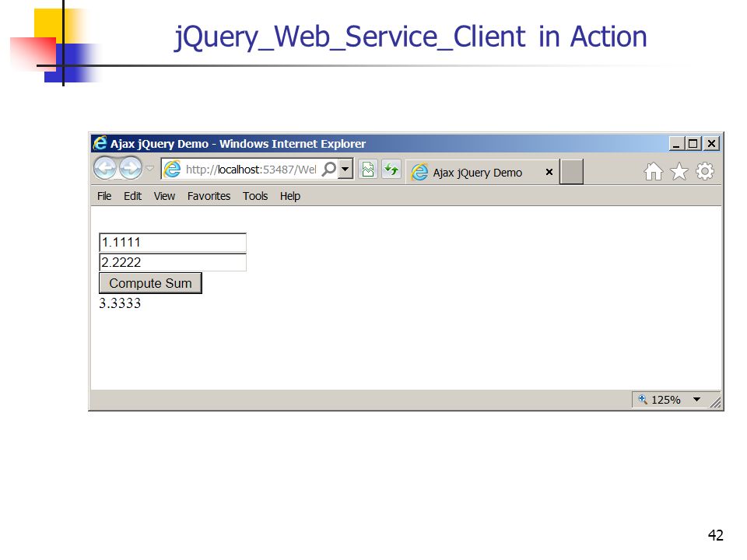This screenshot has height=560, width=747.
Task: Open Tools via the gear icon
Action: (x=705, y=171)
